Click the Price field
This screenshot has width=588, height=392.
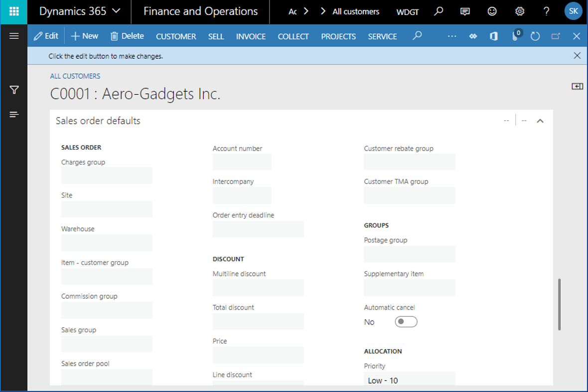click(x=259, y=355)
